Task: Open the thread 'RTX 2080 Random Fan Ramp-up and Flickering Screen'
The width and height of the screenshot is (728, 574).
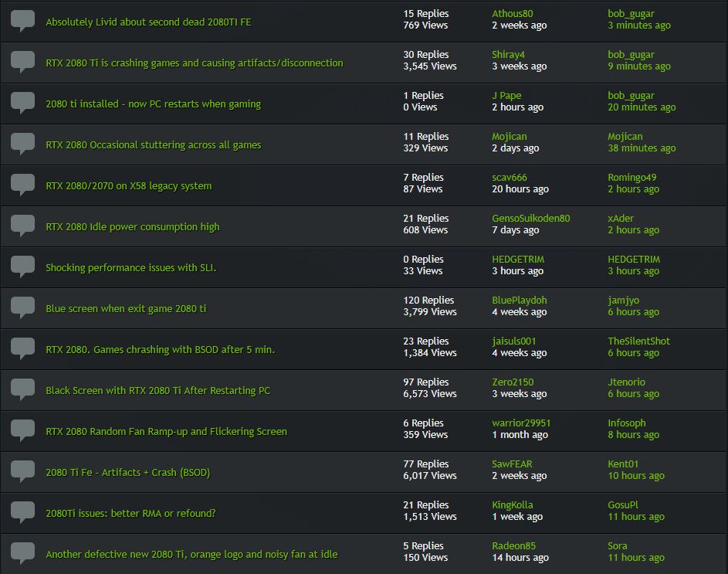Action: [167, 430]
